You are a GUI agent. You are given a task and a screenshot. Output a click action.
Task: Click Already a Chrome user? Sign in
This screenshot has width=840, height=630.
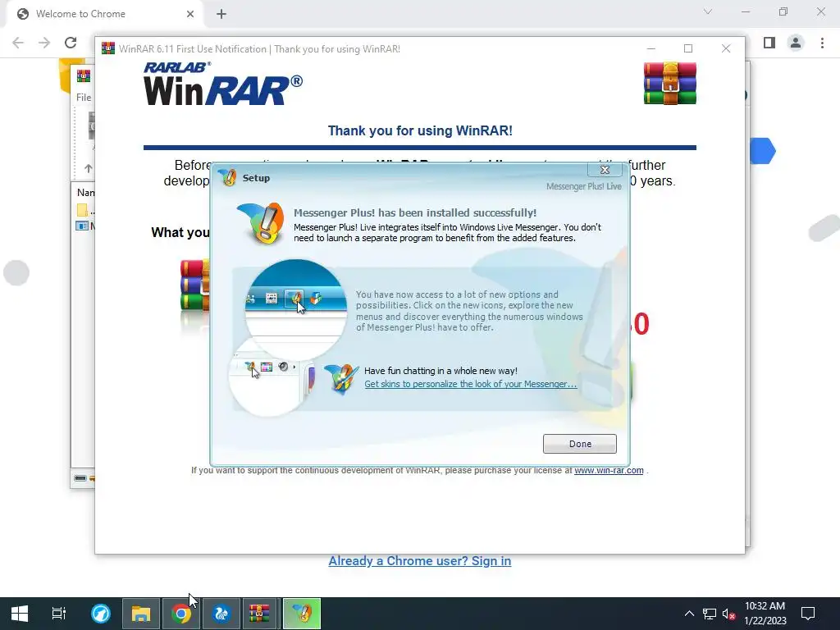419,561
